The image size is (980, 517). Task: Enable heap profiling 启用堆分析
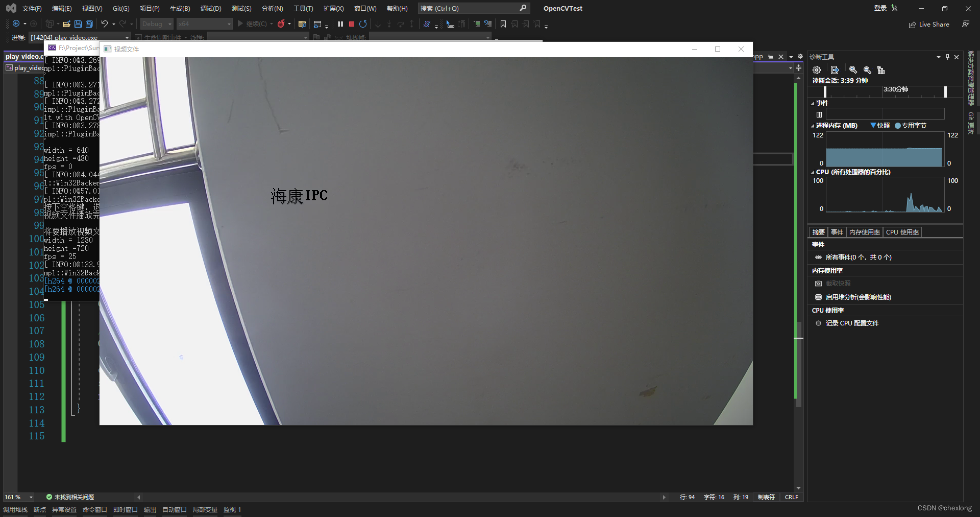pos(853,297)
